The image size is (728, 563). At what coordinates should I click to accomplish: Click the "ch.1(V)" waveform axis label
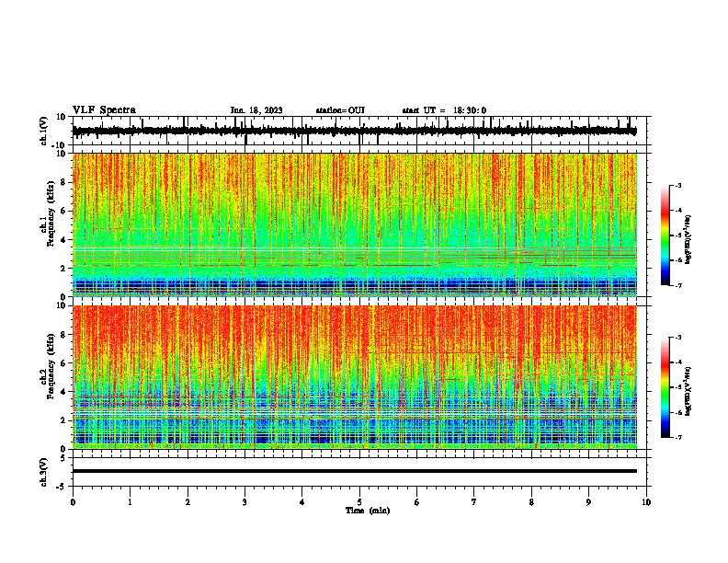(x=44, y=131)
